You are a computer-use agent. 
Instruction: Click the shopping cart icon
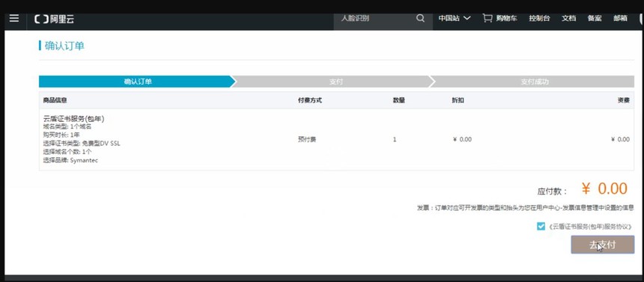pyautogui.click(x=487, y=18)
